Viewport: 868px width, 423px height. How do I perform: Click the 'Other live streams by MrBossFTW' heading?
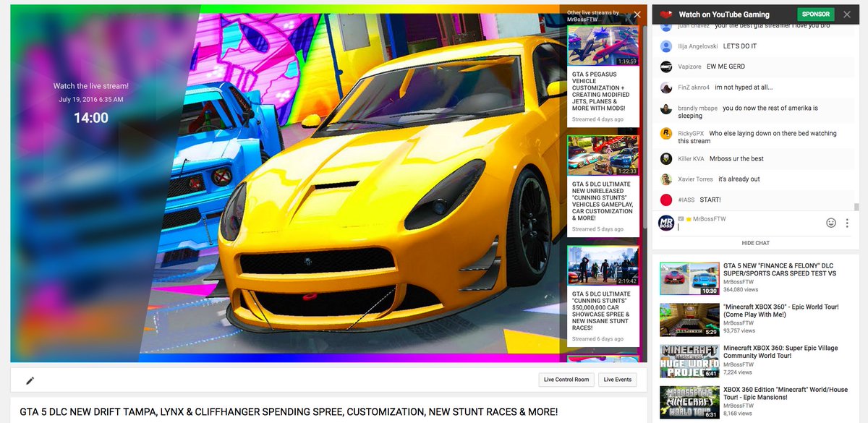click(x=594, y=16)
